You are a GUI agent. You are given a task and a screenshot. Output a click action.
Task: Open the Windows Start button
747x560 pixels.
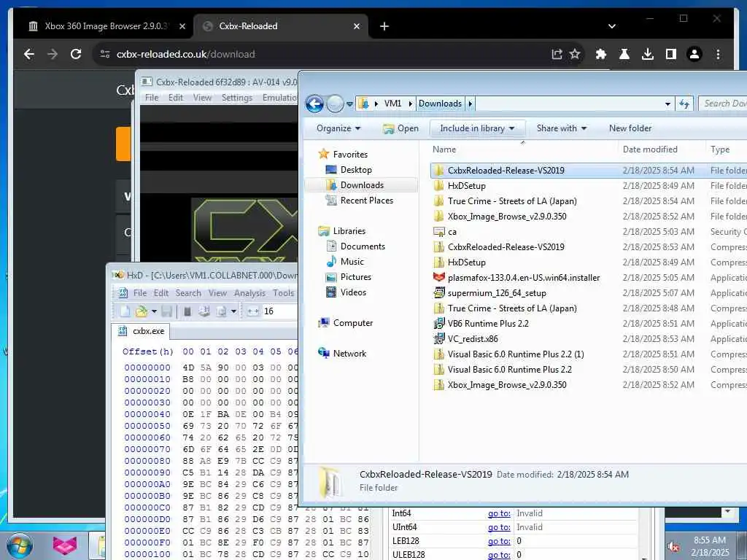tap(20, 545)
